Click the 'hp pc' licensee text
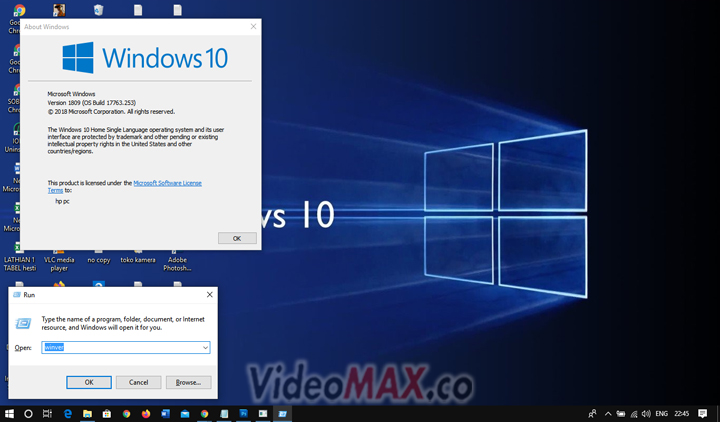The image size is (720, 422). pos(62,201)
